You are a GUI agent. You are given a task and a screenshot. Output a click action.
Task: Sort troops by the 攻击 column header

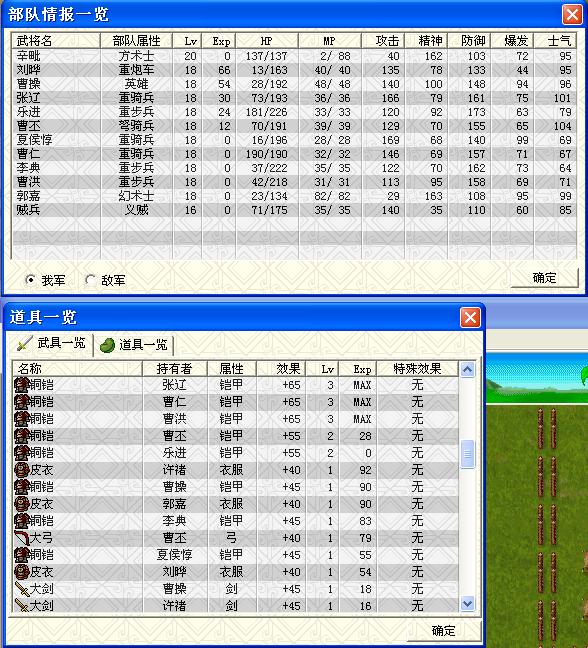[x=383, y=41]
